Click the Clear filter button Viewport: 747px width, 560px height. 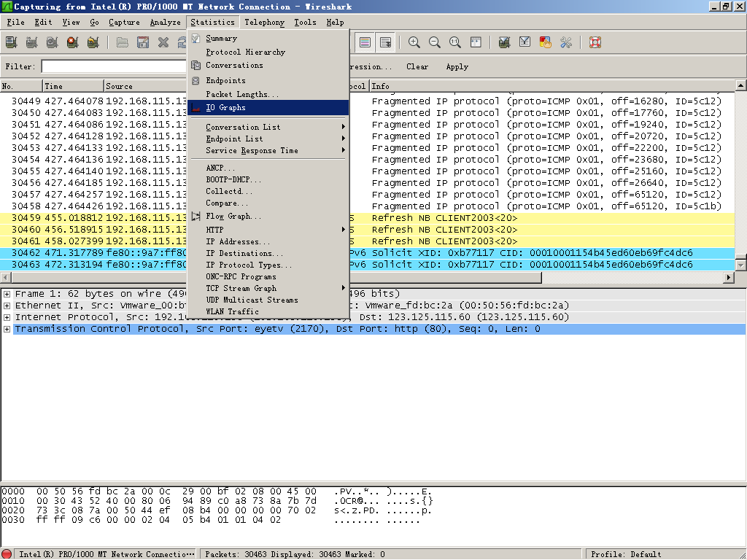pyautogui.click(x=417, y=66)
